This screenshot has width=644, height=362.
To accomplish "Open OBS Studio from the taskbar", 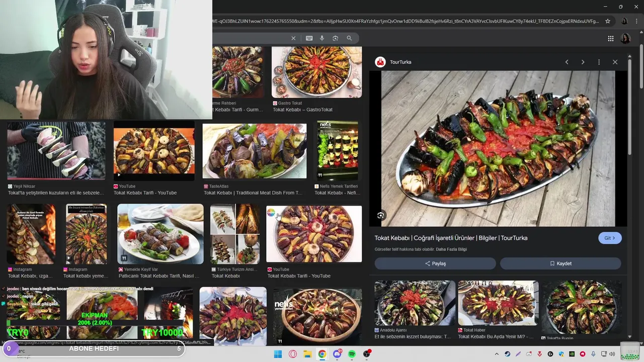I will [367, 354].
